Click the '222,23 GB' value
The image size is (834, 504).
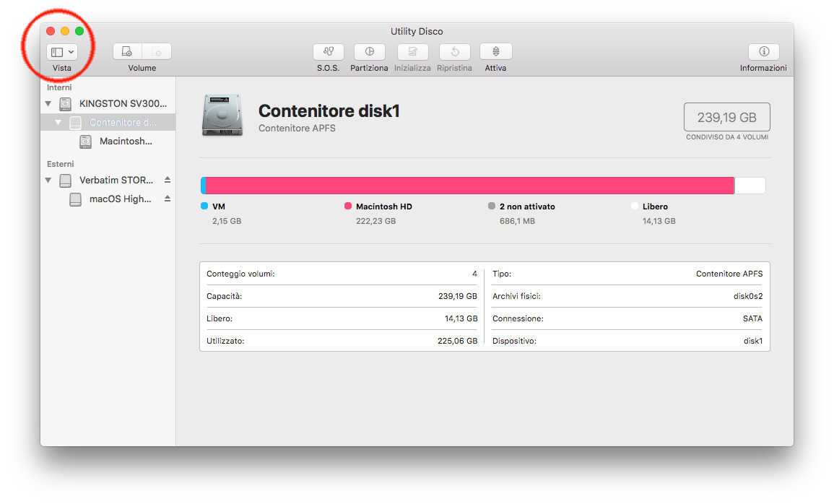pyautogui.click(x=376, y=221)
